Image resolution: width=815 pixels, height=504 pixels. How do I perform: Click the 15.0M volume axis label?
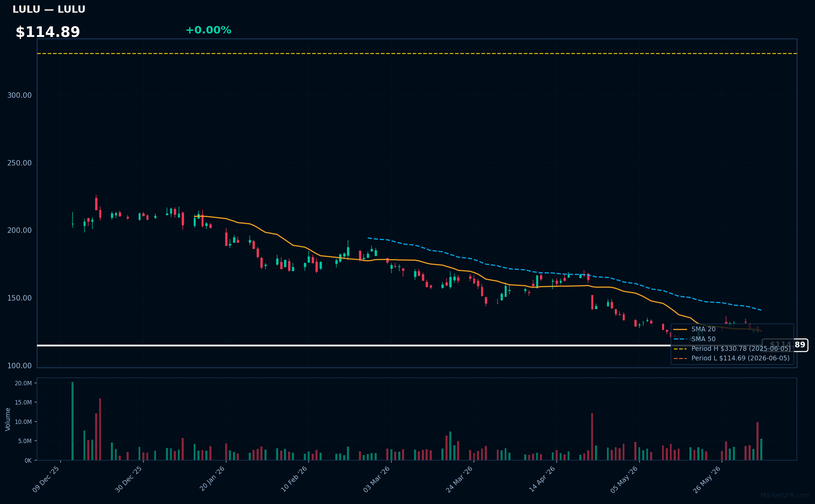[23, 402]
